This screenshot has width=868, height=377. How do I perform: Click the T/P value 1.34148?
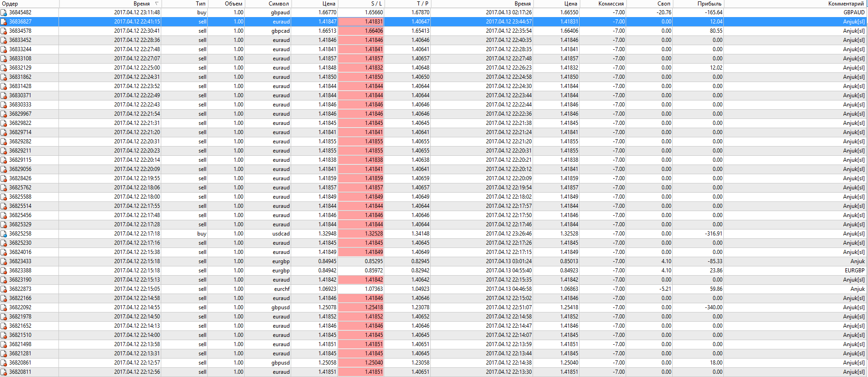click(420, 234)
